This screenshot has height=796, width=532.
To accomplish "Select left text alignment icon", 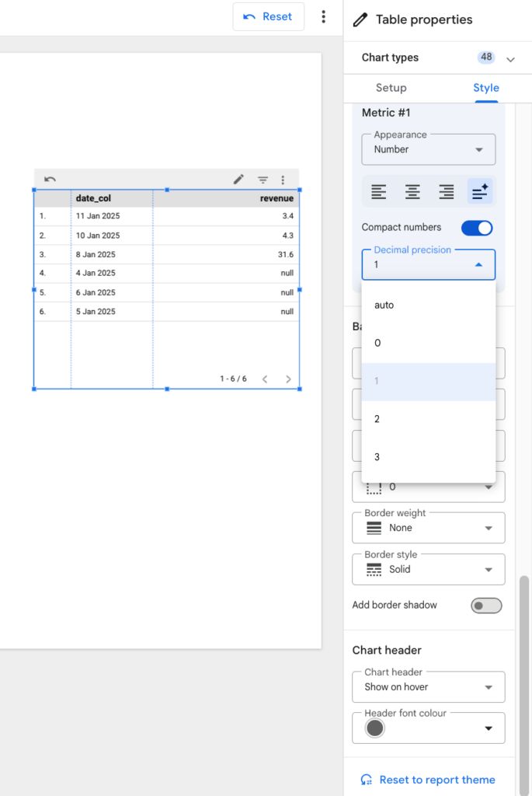I will (378, 191).
